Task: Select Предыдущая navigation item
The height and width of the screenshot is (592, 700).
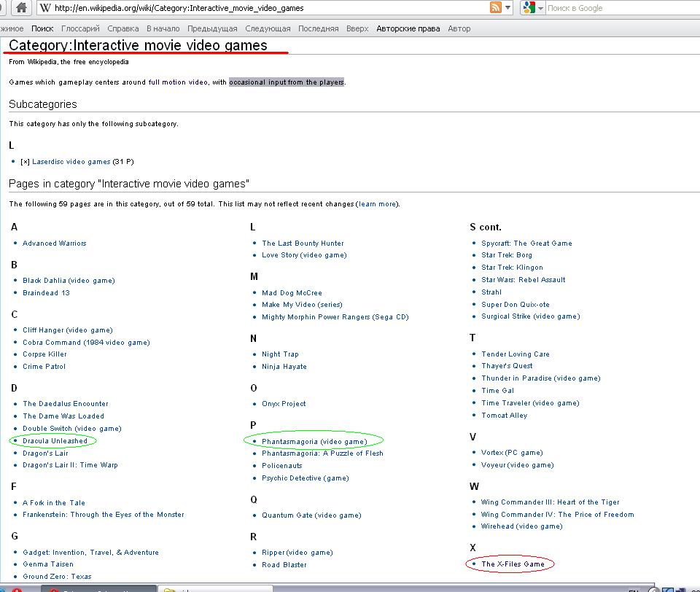Action: point(212,28)
